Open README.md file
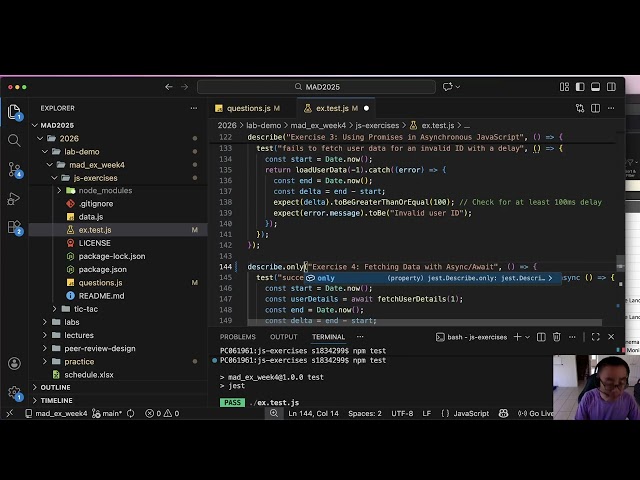Viewport: 640px width, 480px height. point(101,296)
